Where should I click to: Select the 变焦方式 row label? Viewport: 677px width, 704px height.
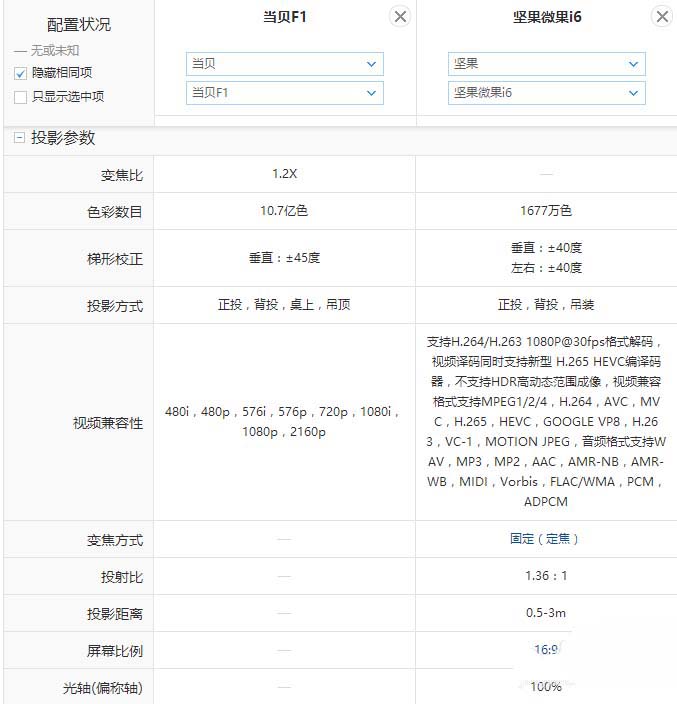(114, 540)
